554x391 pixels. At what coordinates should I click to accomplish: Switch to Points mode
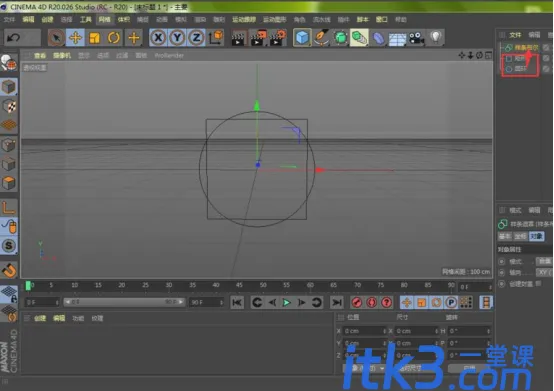pyautogui.click(x=8, y=145)
